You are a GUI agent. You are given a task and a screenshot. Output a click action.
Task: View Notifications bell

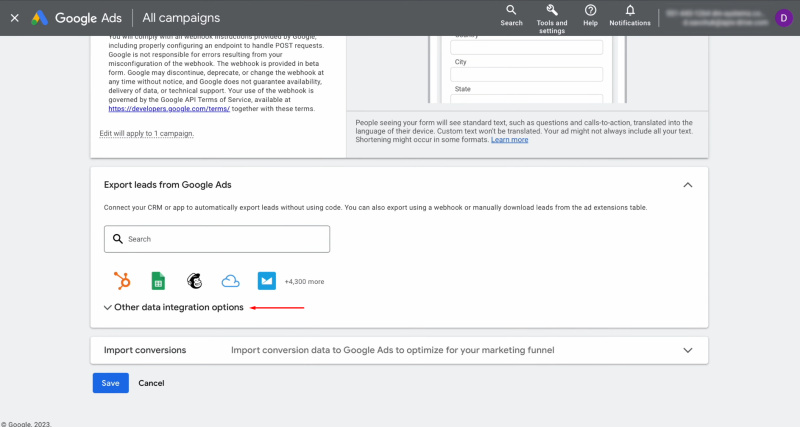coord(630,15)
